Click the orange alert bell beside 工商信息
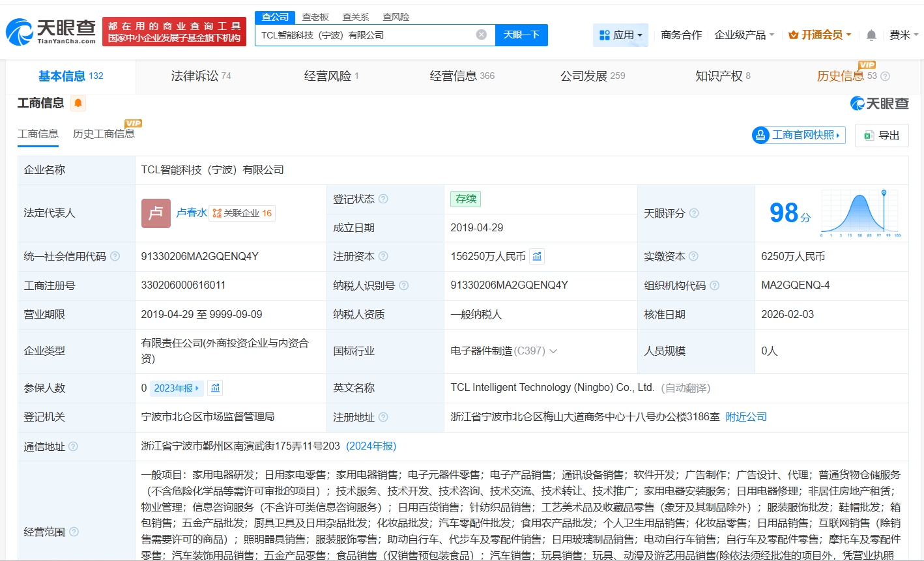Image resolution: width=924 pixels, height=561 pixels. 78,103
